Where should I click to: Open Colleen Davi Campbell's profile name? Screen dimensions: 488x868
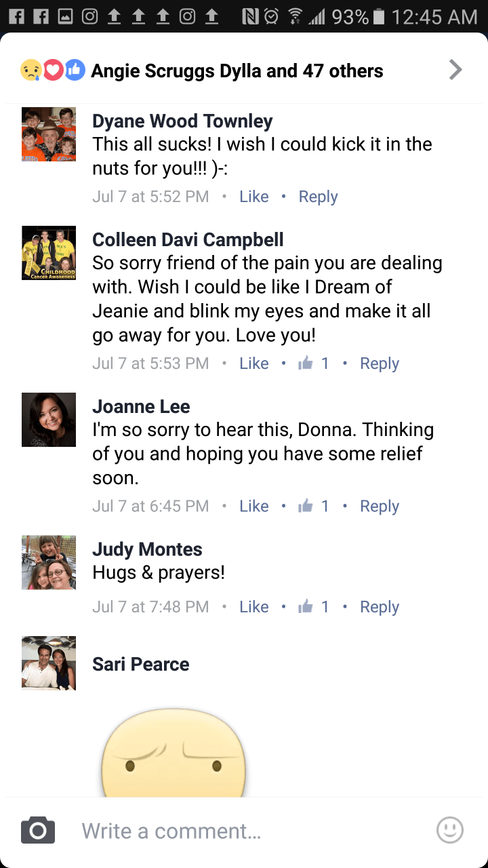(188, 240)
